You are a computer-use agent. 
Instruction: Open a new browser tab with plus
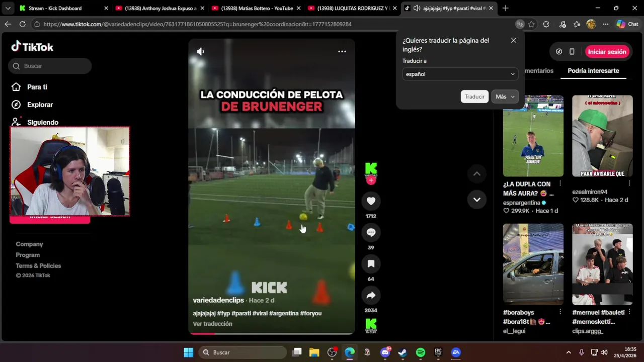[x=505, y=8]
